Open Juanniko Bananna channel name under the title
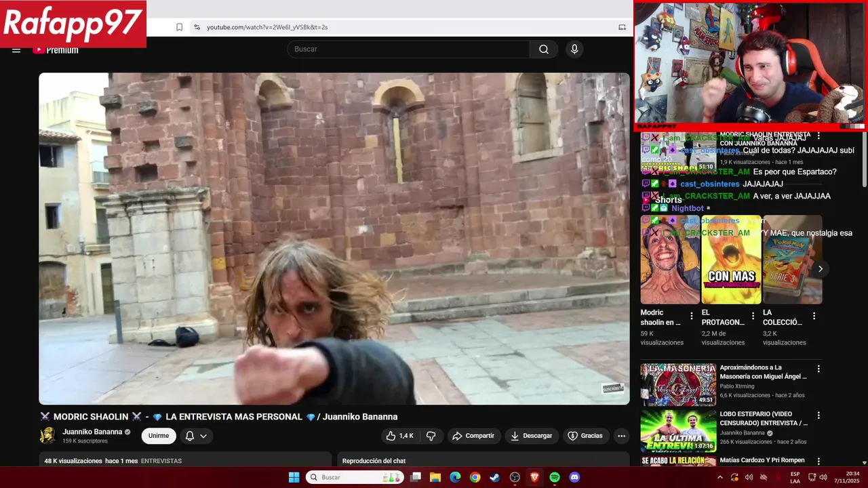This screenshot has height=488, width=868. coord(92,432)
